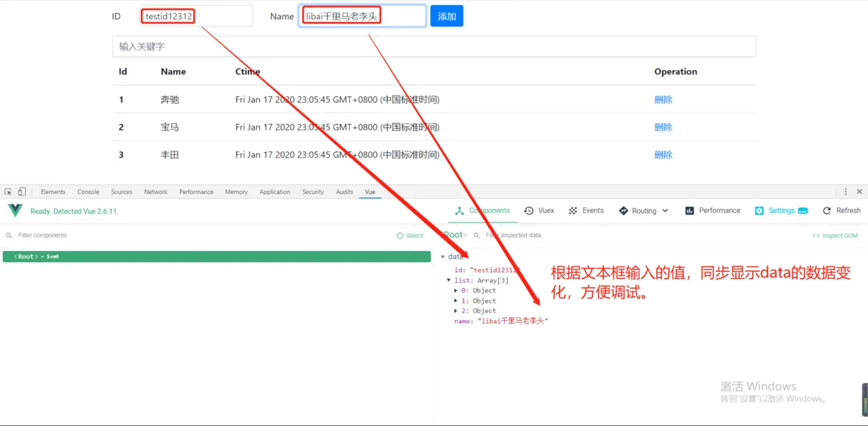Click the 输入关键字 search box

434,46
